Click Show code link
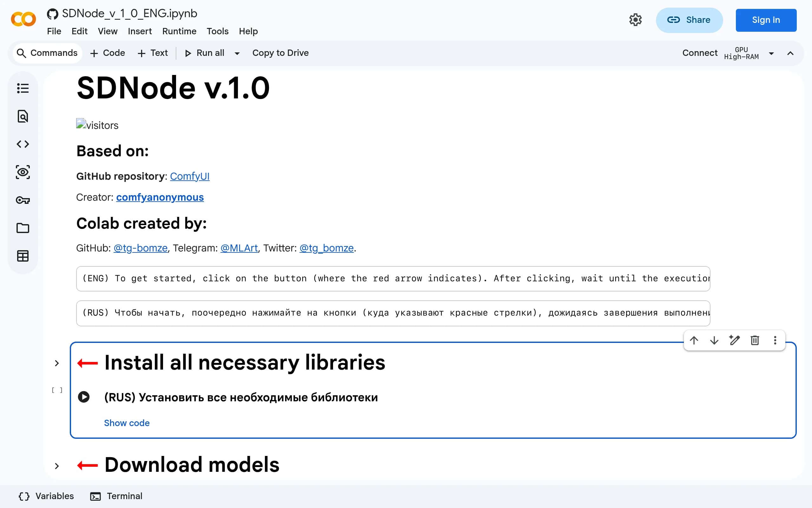The height and width of the screenshot is (508, 812). click(127, 423)
